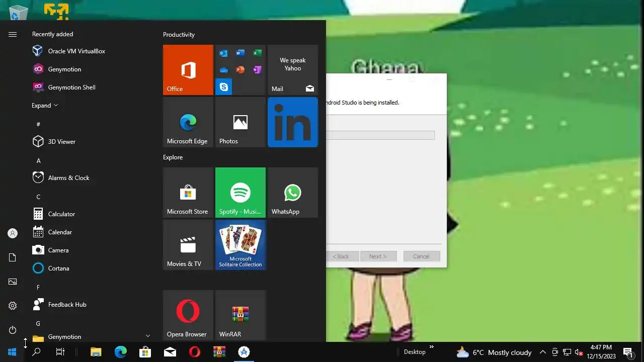644x362 pixels.
Task: Open the Photos tile
Action: pyautogui.click(x=240, y=122)
